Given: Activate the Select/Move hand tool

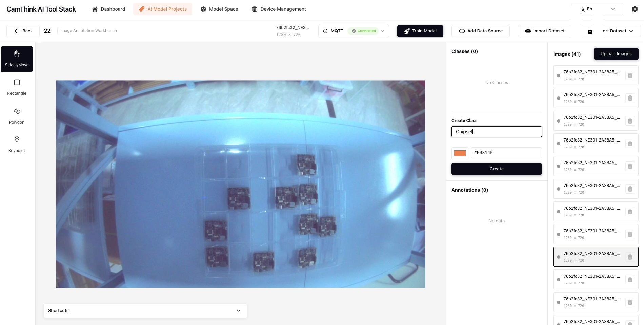Looking at the screenshot, I should pyautogui.click(x=17, y=59).
